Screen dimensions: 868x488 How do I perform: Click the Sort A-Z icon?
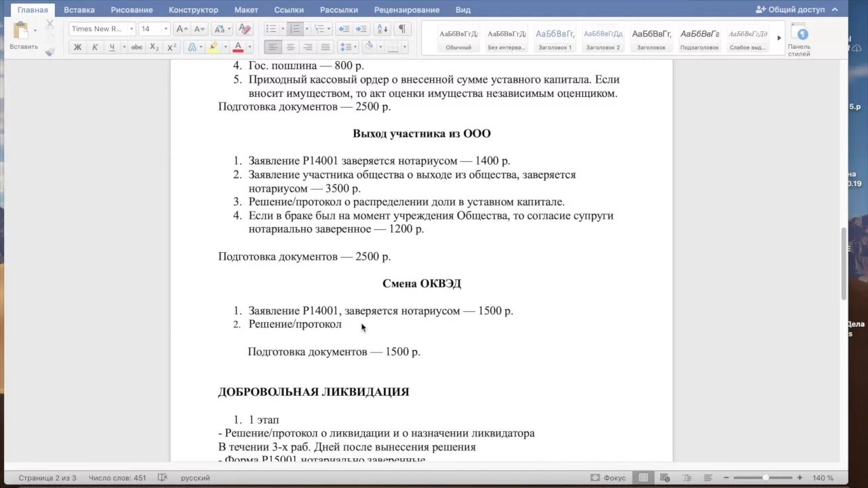382,29
